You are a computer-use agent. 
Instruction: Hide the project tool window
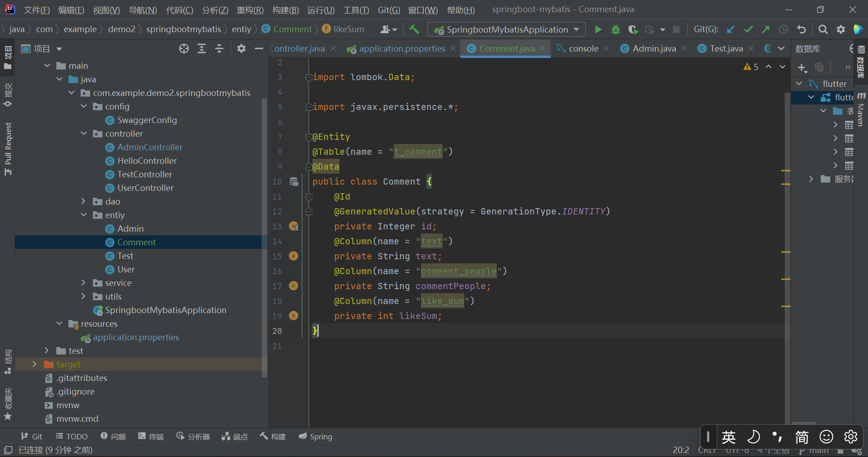[x=259, y=48]
